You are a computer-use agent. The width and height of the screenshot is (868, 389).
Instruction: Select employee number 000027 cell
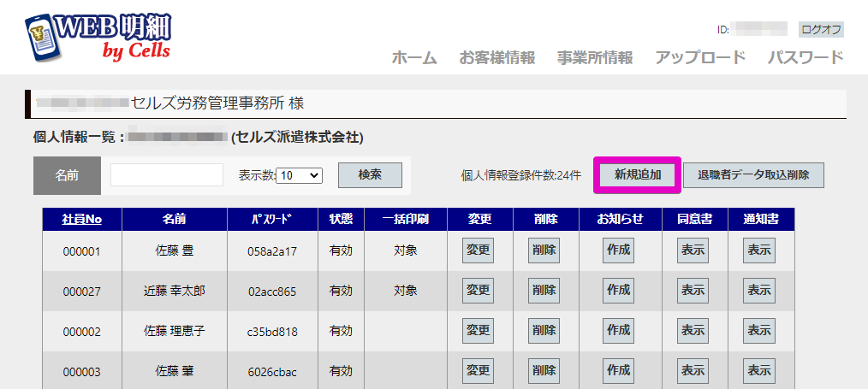tap(82, 292)
